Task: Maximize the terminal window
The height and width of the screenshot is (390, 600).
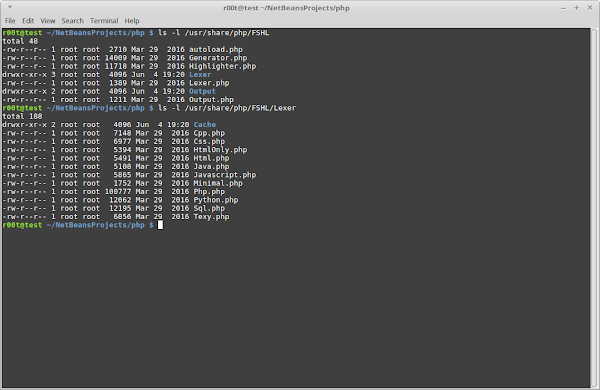Action: click(x=576, y=8)
